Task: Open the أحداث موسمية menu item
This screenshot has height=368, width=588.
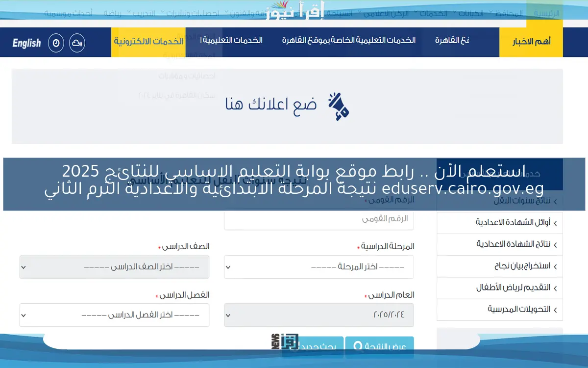Action: point(68,13)
